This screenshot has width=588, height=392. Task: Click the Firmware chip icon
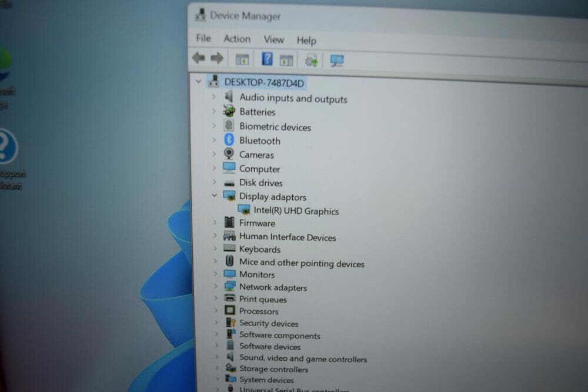[x=229, y=222]
